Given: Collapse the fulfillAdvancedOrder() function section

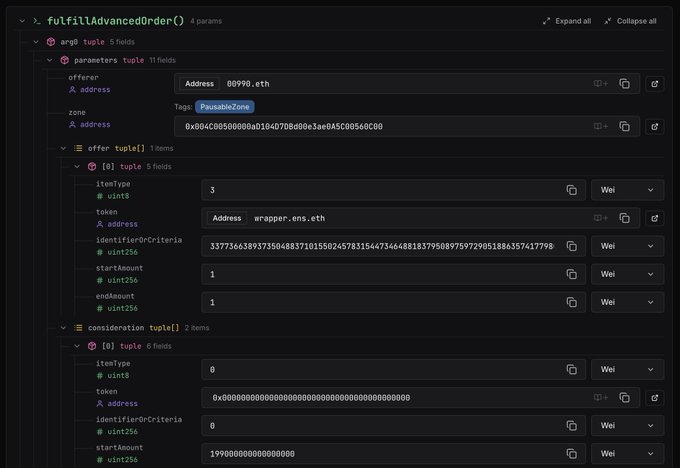Looking at the screenshot, I should coord(22,21).
